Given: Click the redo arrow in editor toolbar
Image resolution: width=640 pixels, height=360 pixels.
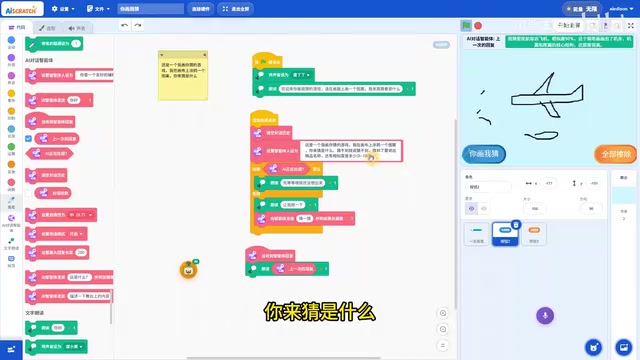Looking at the screenshot, I should pyautogui.click(x=138, y=25).
